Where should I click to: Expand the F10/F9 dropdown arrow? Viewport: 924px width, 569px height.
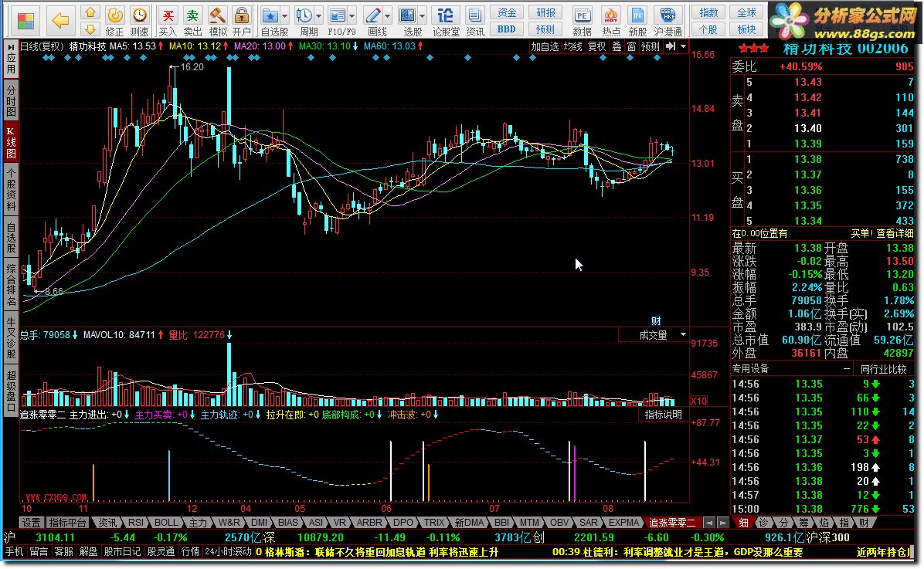pos(352,16)
